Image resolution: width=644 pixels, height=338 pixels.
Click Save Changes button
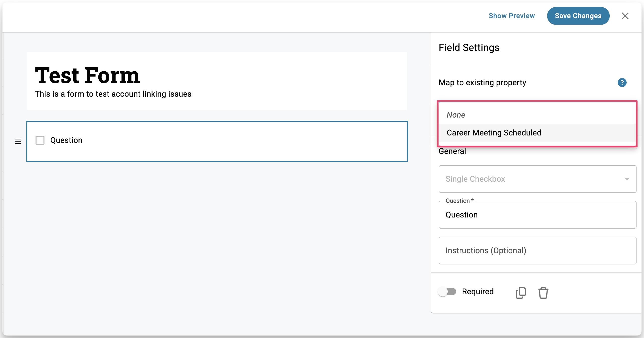578,16
